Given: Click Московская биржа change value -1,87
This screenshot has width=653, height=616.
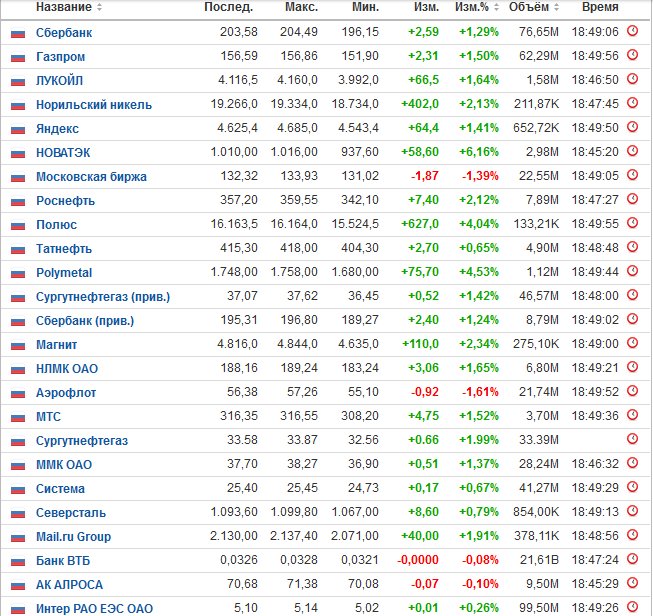Looking at the screenshot, I should 425,176.
